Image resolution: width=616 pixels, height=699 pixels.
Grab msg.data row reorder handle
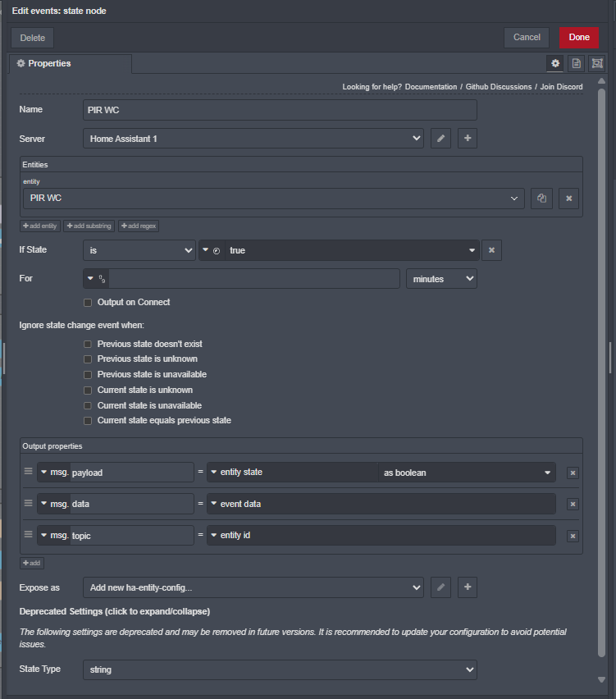(28, 503)
